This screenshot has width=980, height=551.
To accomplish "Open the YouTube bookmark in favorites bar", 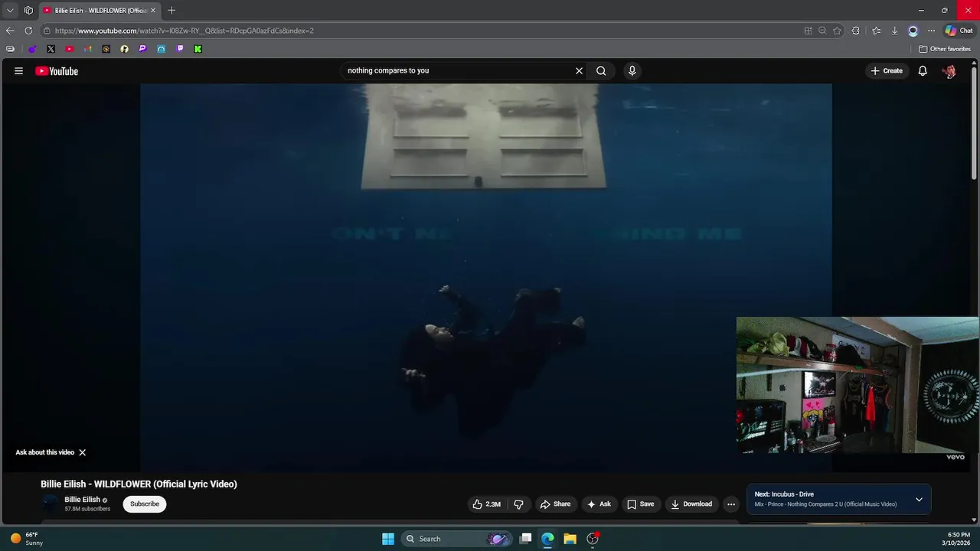I will (x=69, y=49).
